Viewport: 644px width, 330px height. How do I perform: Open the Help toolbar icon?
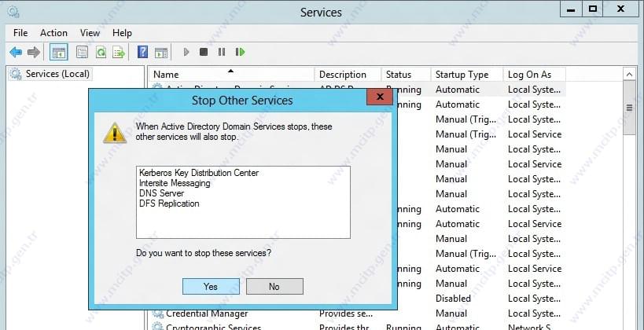[x=142, y=52]
